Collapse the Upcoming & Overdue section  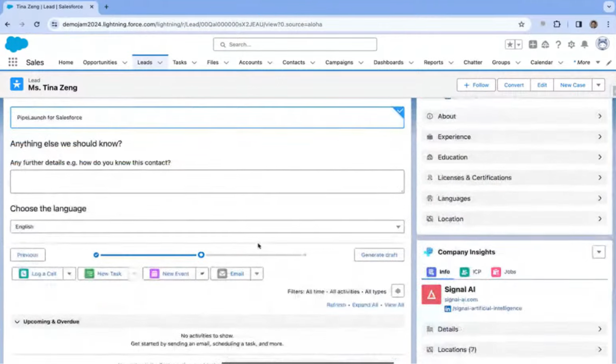[x=17, y=322]
